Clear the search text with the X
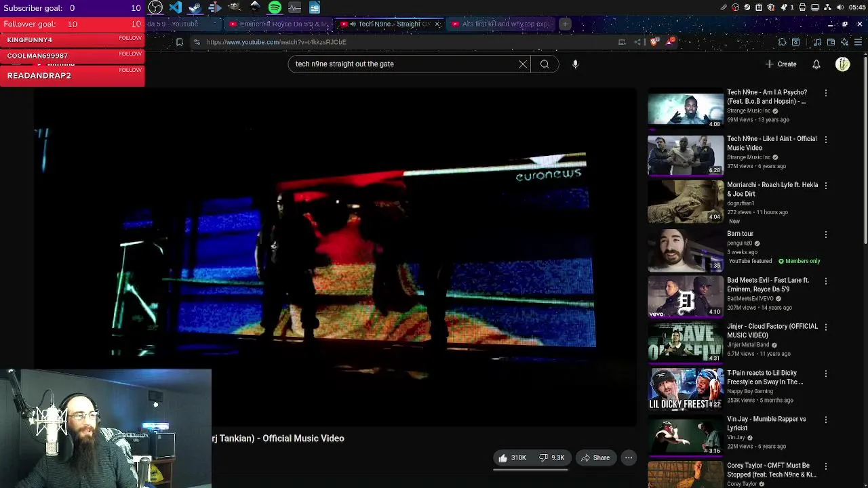The width and height of the screenshot is (868, 488). coord(523,64)
